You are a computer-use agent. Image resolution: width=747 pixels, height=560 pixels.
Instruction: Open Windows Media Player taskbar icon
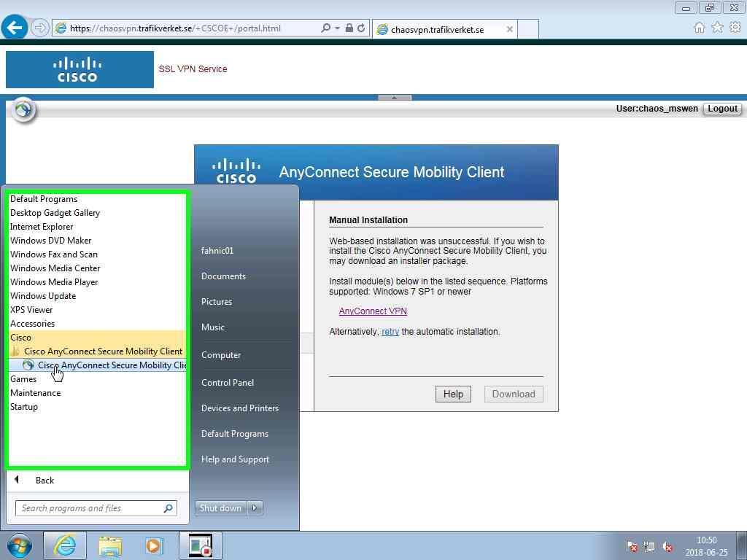tap(155, 545)
